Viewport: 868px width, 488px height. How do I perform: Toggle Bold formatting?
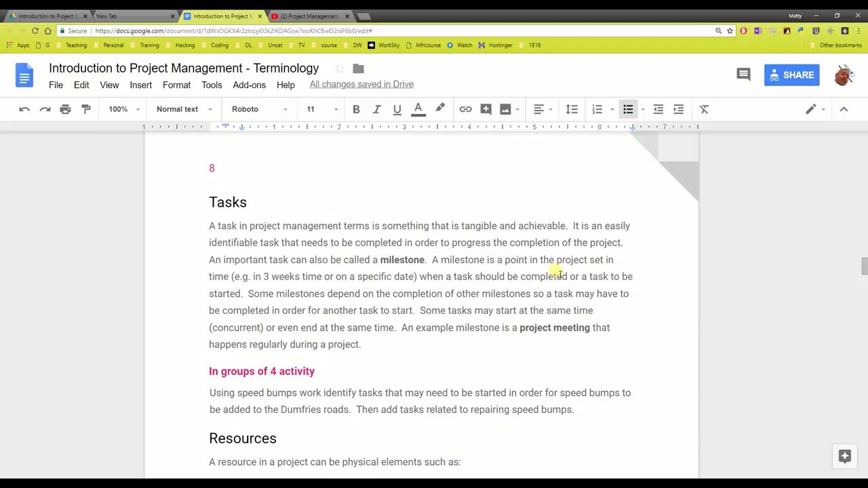(356, 109)
